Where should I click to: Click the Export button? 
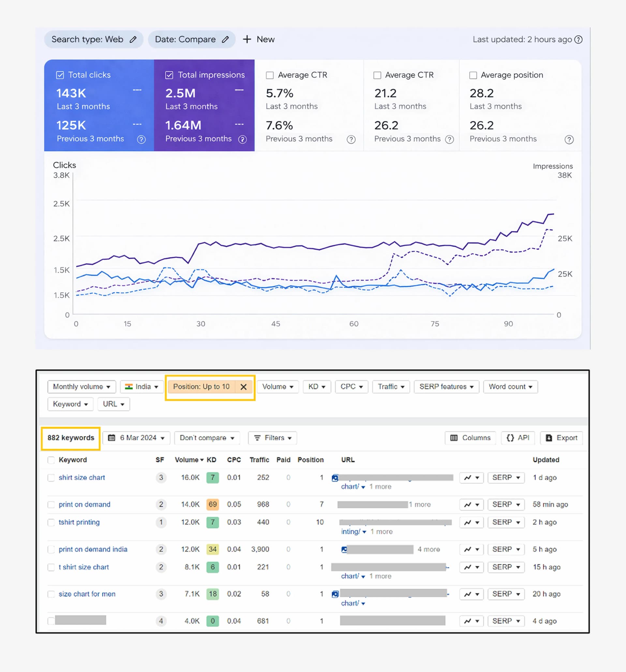[x=561, y=438]
